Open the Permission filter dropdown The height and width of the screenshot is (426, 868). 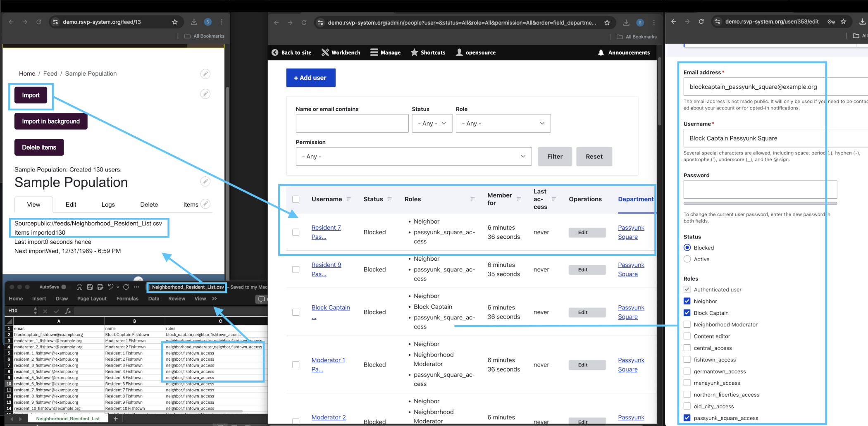(x=413, y=156)
